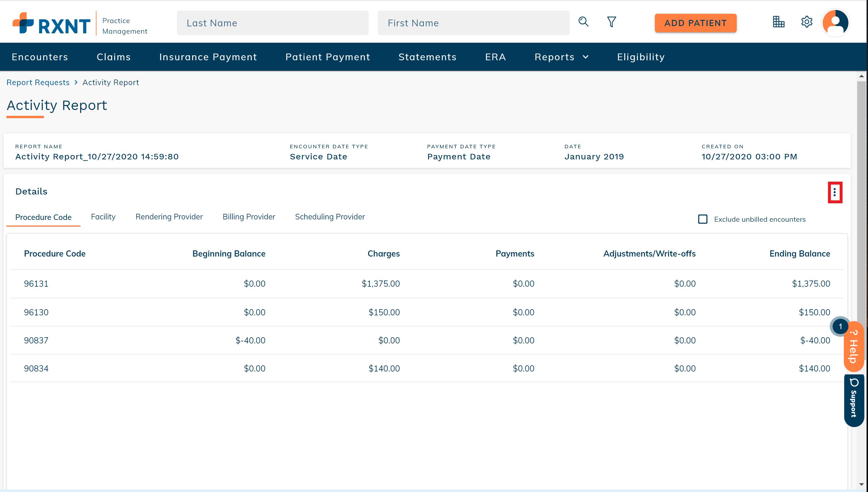Select procedure code 90837 row
The width and height of the screenshot is (868, 492).
pos(427,340)
